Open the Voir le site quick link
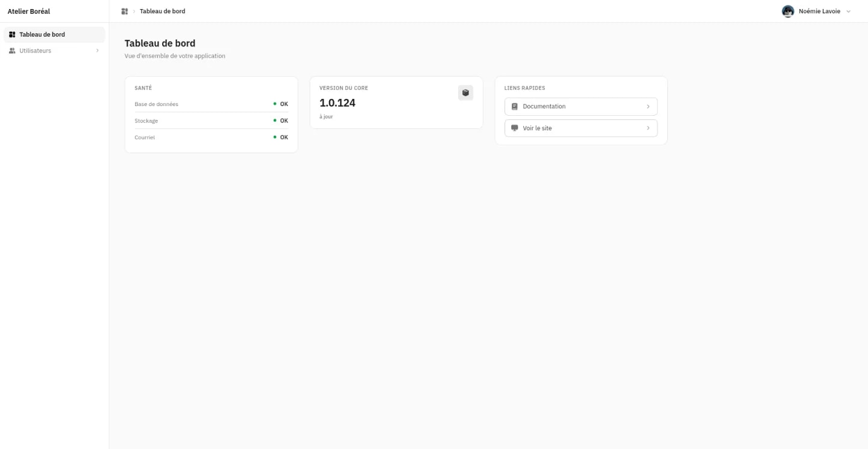 [581, 128]
